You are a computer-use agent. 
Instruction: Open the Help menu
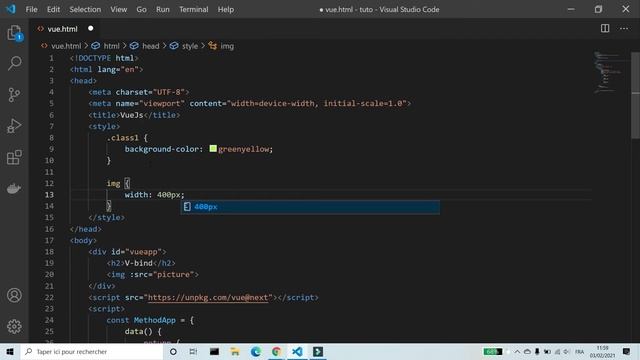pyautogui.click(x=225, y=9)
